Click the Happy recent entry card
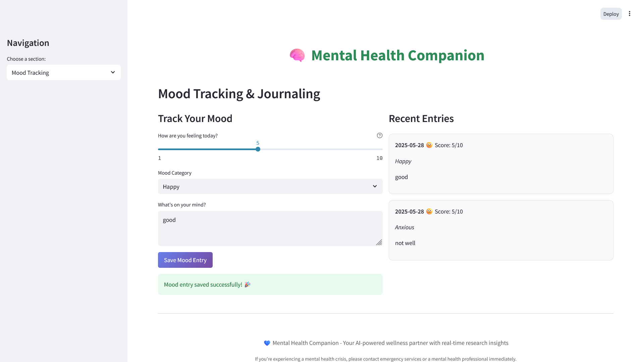Viewport: 644px width, 362px height. point(501,164)
